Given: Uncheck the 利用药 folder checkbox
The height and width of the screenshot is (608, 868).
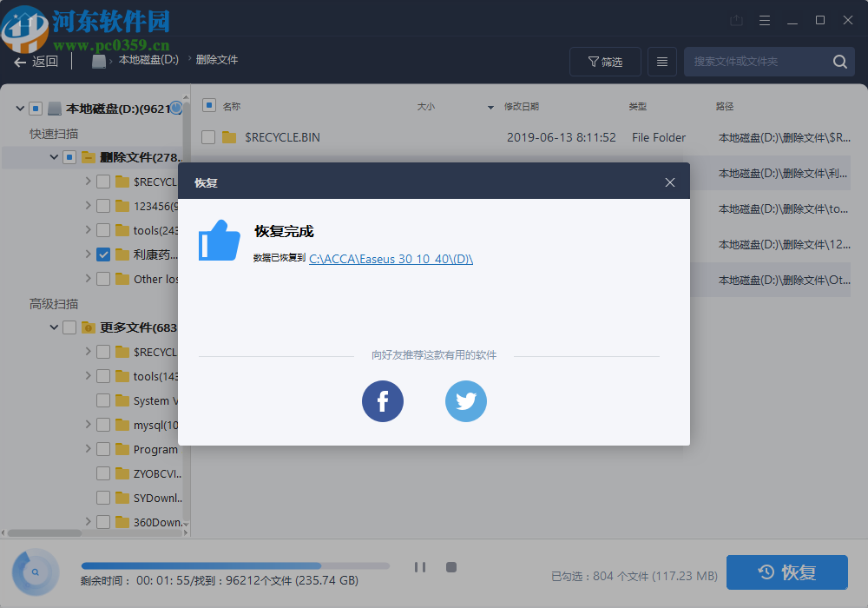Looking at the screenshot, I should coord(103,254).
